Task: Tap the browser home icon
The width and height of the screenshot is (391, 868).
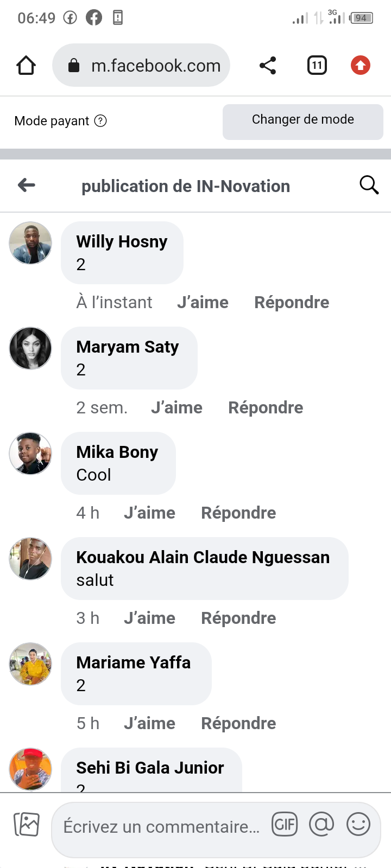Action: [26, 66]
